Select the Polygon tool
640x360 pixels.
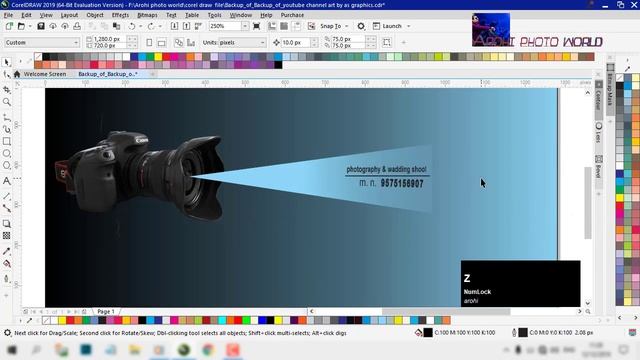click(x=7, y=165)
